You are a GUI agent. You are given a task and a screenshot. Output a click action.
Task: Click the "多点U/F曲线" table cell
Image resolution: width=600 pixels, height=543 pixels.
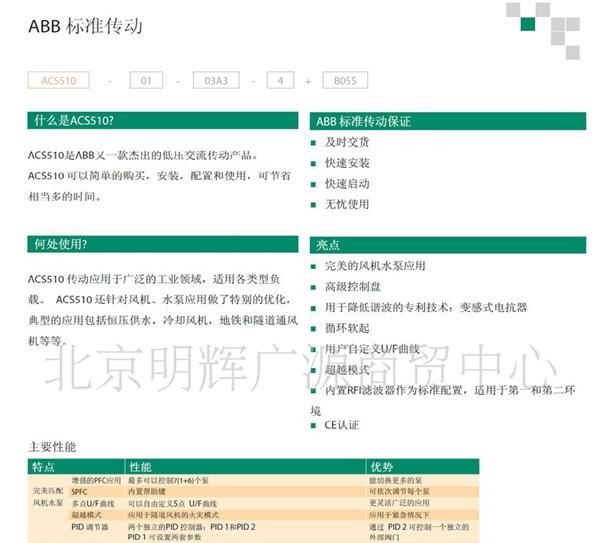93,504
